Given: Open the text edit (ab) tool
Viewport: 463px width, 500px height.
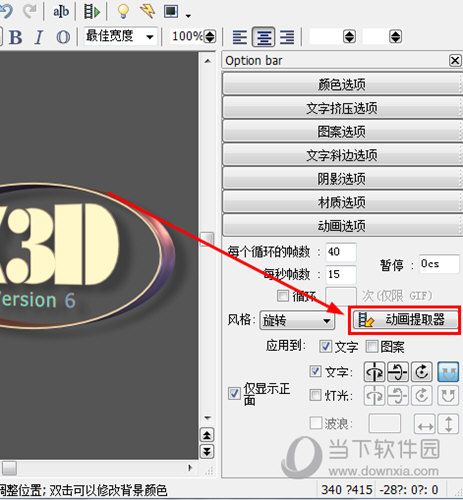Looking at the screenshot, I should pyautogui.click(x=61, y=12).
